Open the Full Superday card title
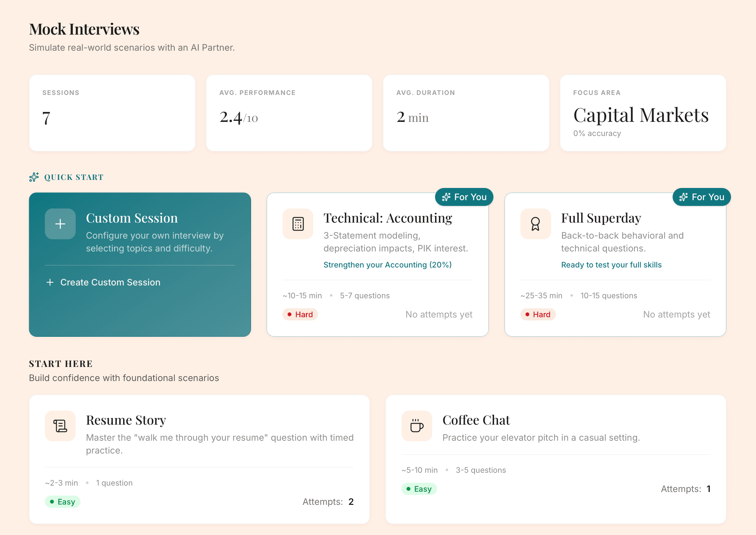The image size is (756, 535). 601,218
